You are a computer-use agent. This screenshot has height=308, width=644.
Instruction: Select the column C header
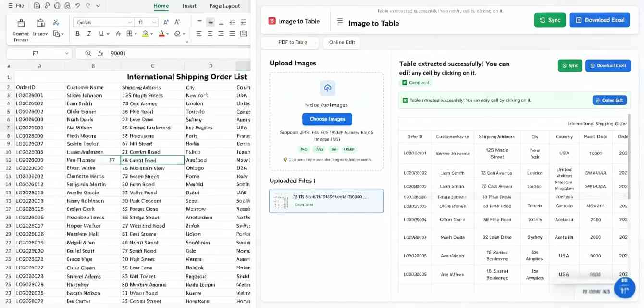[x=152, y=66]
